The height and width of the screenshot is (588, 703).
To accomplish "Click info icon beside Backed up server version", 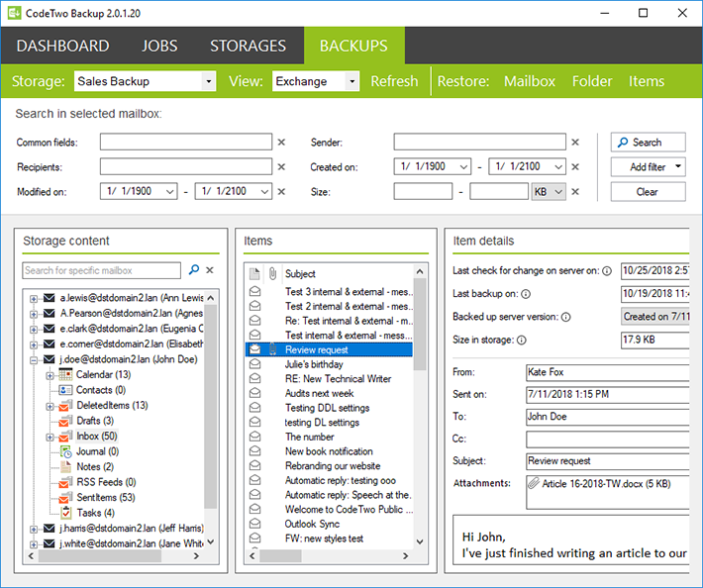I will [565, 318].
